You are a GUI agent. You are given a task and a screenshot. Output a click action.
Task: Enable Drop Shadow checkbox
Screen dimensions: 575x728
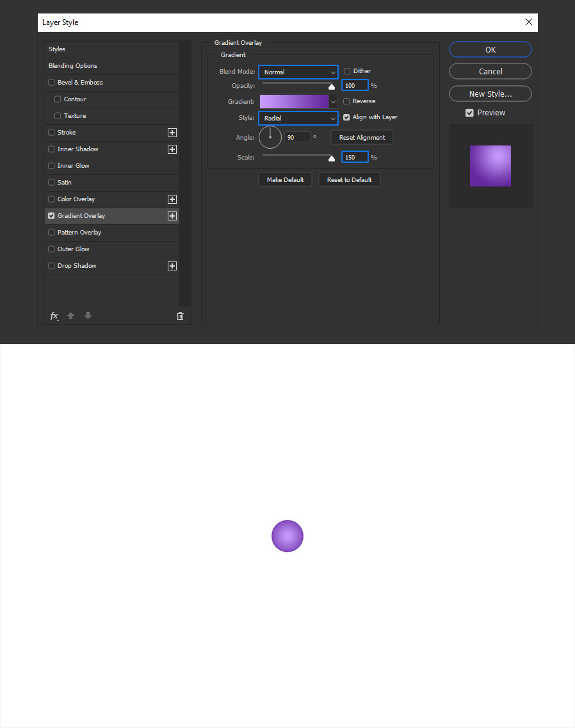(x=51, y=266)
